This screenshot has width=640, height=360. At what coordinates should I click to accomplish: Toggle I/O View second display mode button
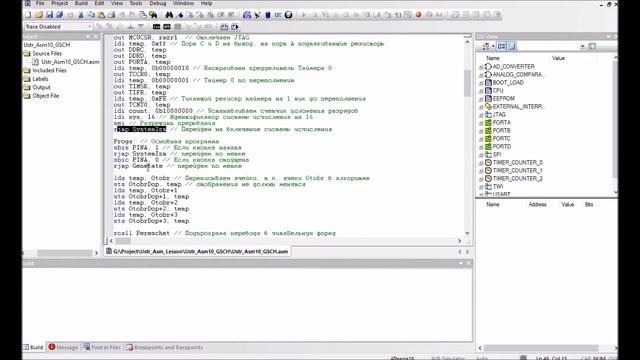click(511, 46)
